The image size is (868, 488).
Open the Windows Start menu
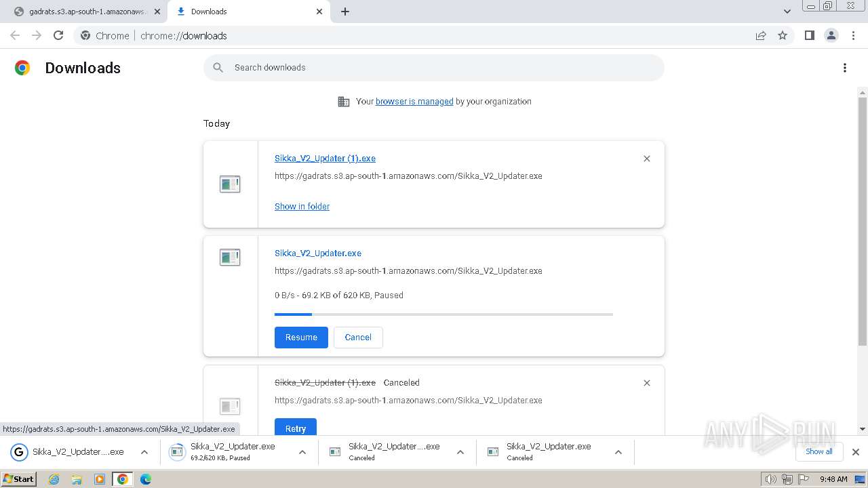pyautogui.click(x=19, y=479)
